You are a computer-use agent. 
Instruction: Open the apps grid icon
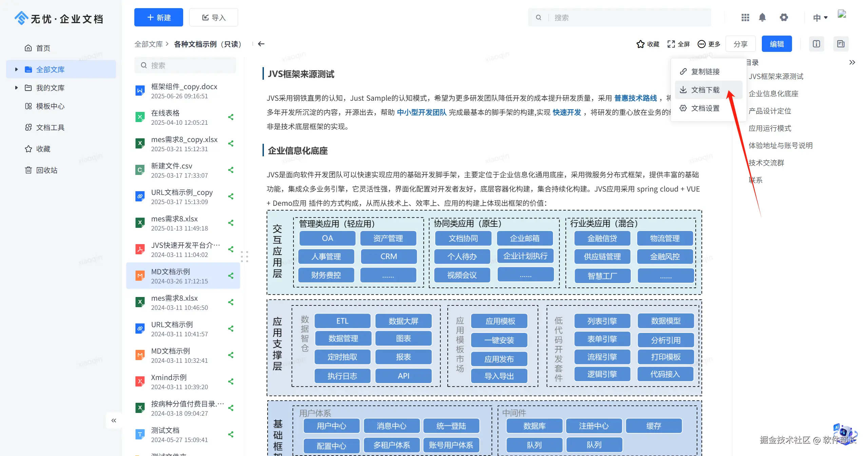[745, 17]
